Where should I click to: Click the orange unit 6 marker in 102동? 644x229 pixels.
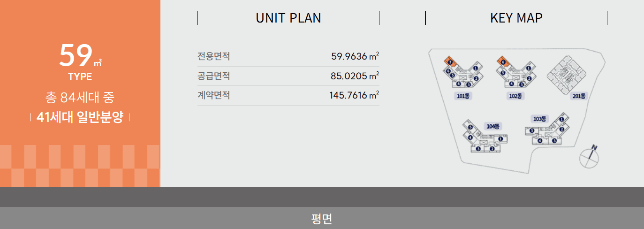tap(503, 62)
